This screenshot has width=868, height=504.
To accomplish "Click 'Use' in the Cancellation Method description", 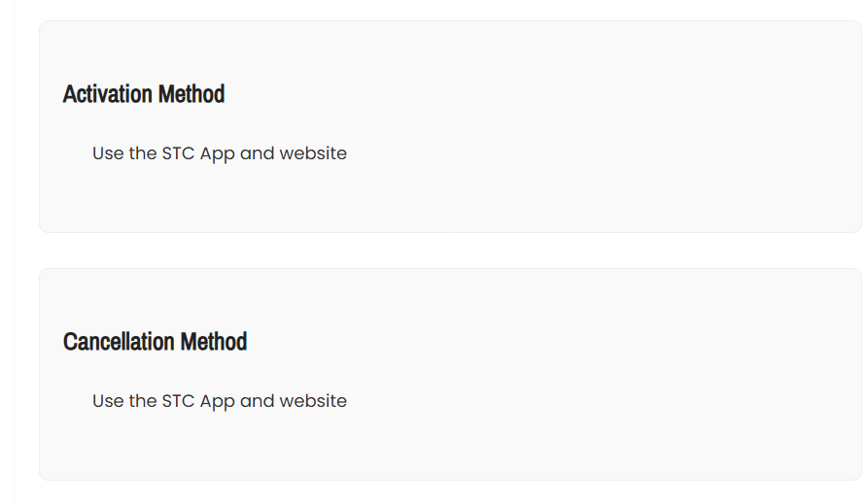I will (x=108, y=401).
